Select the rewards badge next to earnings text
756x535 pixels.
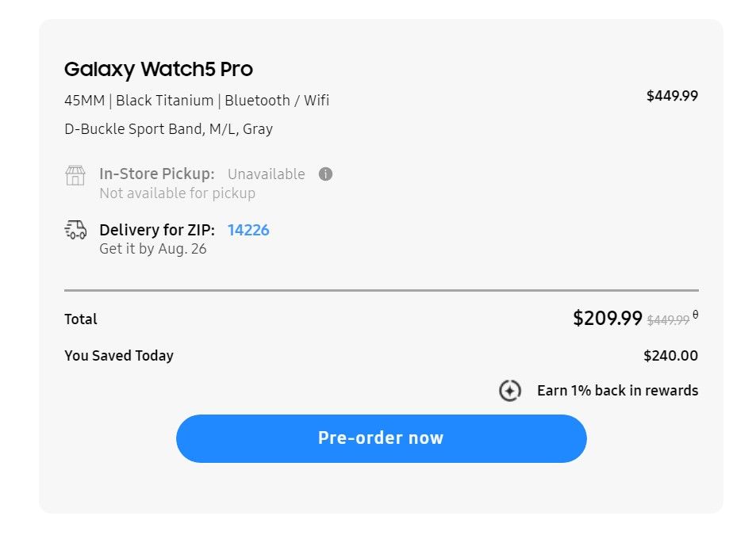510,391
